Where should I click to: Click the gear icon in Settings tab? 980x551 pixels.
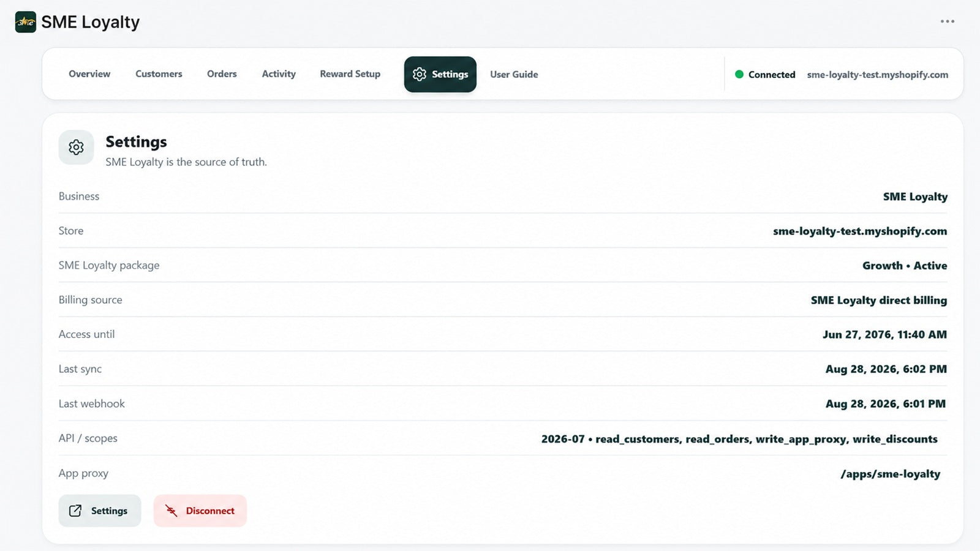coord(420,74)
